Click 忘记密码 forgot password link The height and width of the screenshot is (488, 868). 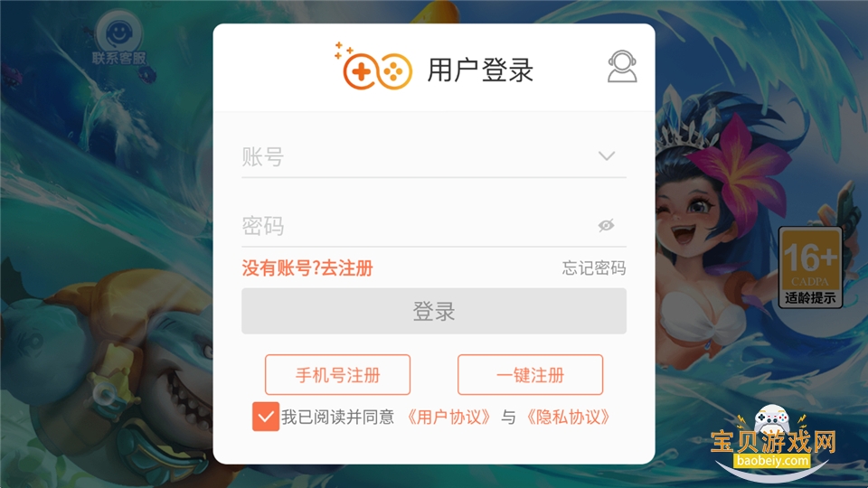594,268
